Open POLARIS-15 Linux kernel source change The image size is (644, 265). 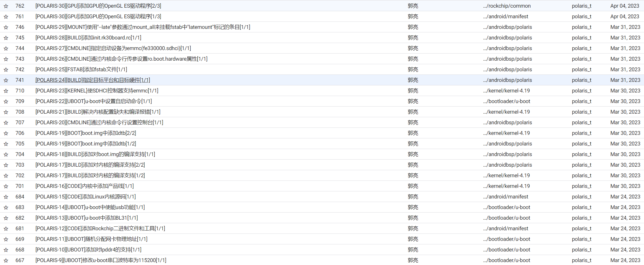[85, 197]
